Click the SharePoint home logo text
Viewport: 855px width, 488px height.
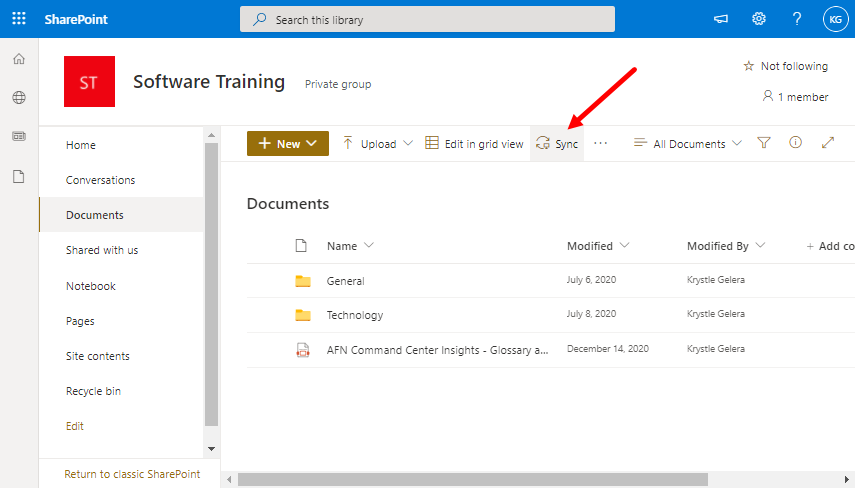pyautogui.click(x=76, y=19)
